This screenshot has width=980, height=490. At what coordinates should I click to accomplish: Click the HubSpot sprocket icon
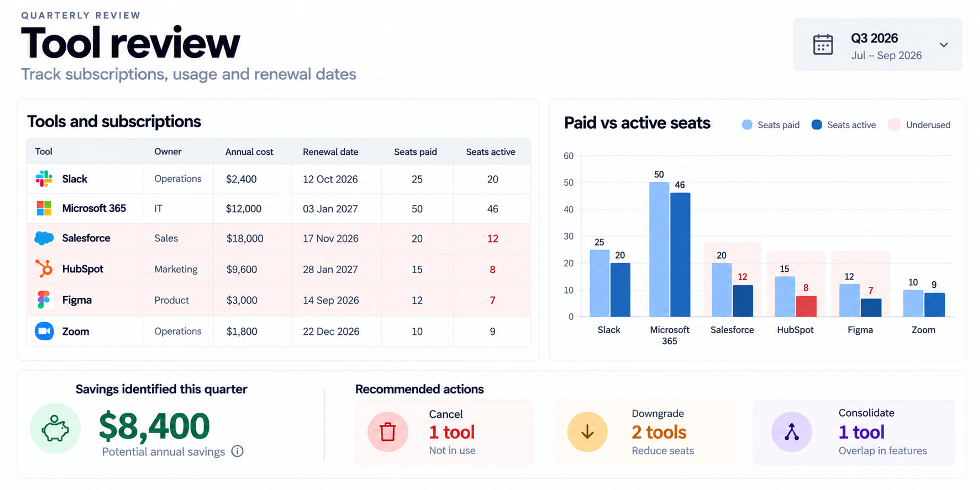pos(44,268)
